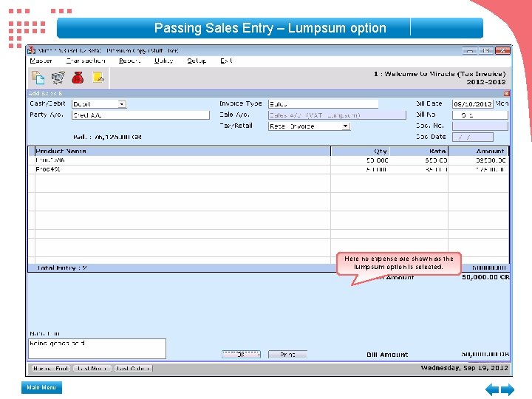Image resolution: width=532 pixels, height=399 pixels.
Task: Click the OK button
Action: coord(241,355)
